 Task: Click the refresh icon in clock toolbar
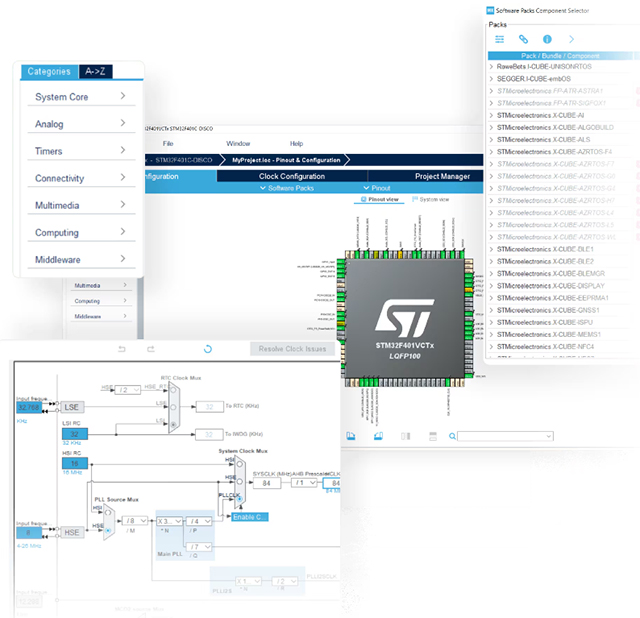coord(208,349)
